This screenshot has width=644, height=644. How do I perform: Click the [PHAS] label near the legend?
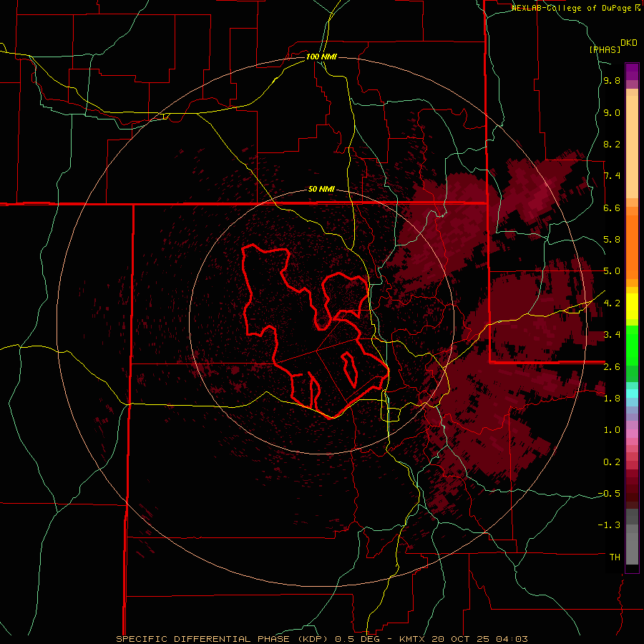pyautogui.click(x=605, y=49)
